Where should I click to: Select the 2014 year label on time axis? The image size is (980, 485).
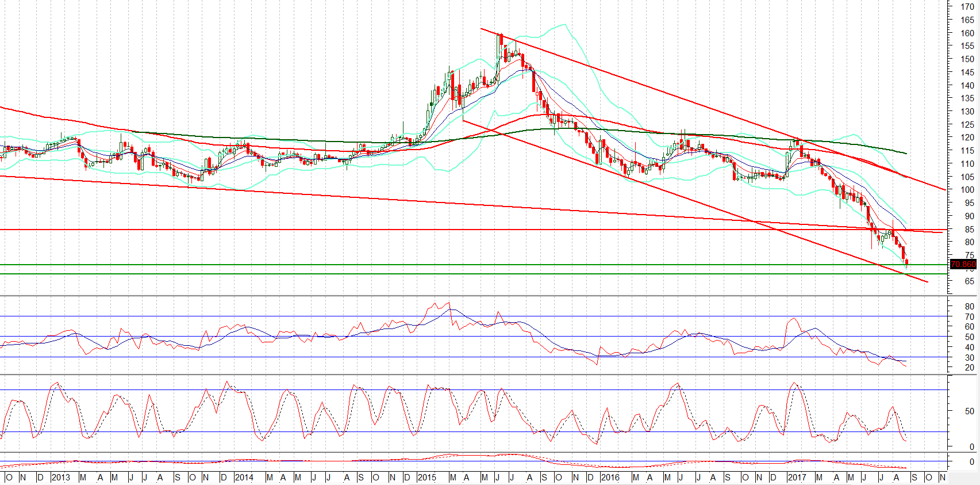244,478
